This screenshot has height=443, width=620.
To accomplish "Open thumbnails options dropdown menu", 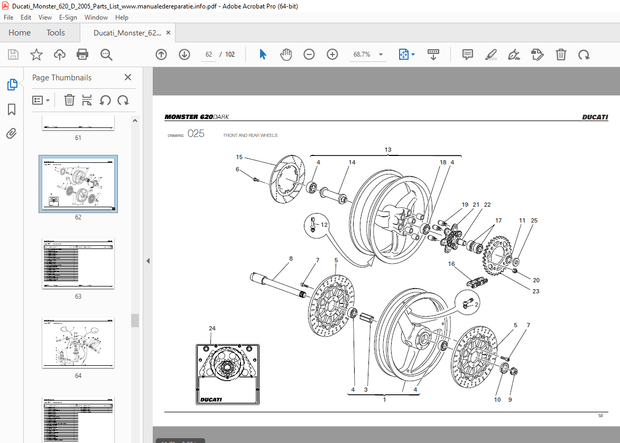I will click(x=41, y=100).
